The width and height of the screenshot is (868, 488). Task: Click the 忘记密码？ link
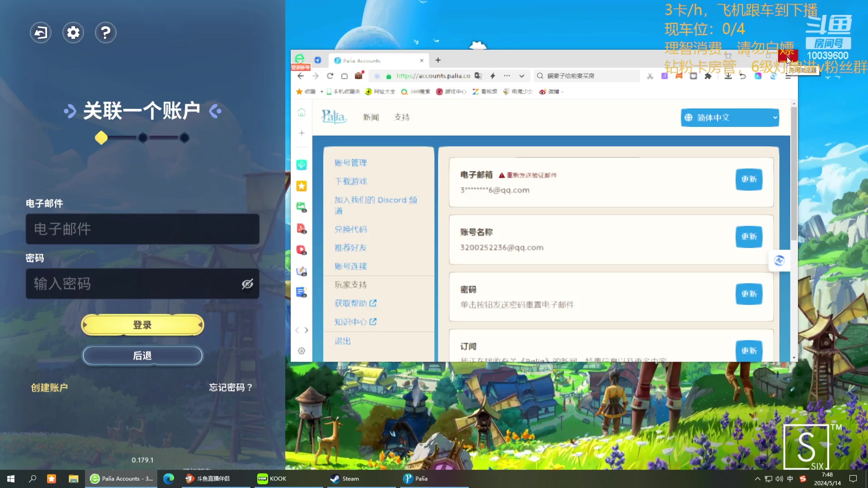coord(231,388)
